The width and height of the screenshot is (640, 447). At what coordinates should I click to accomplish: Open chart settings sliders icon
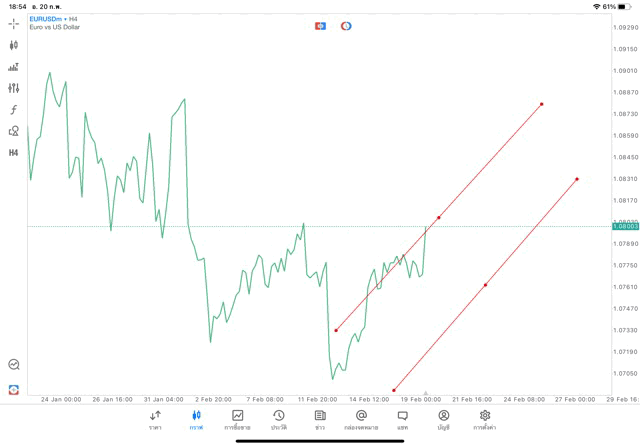[x=14, y=88]
